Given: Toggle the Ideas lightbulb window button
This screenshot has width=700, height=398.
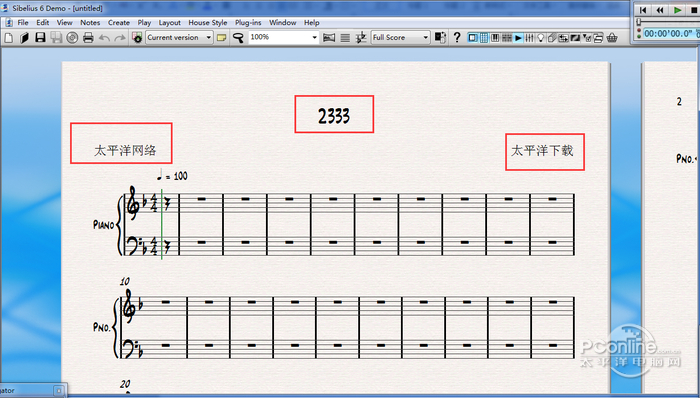Looking at the screenshot, I should coord(541,37).
